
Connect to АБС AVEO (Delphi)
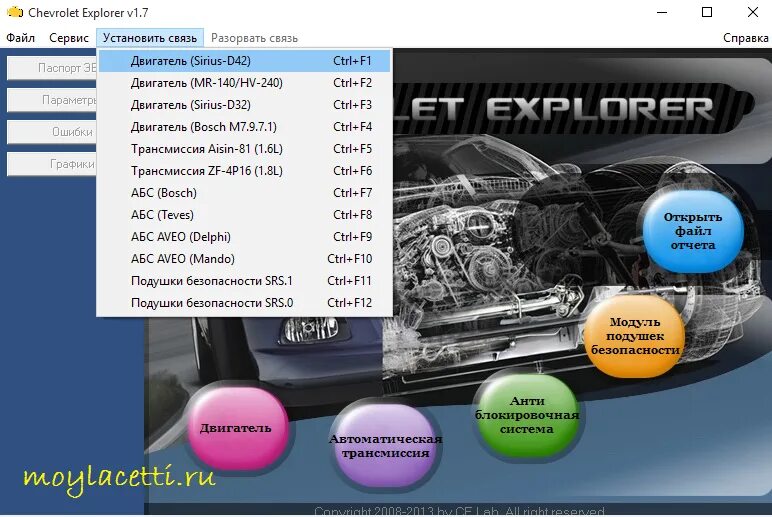pos(245,237)
